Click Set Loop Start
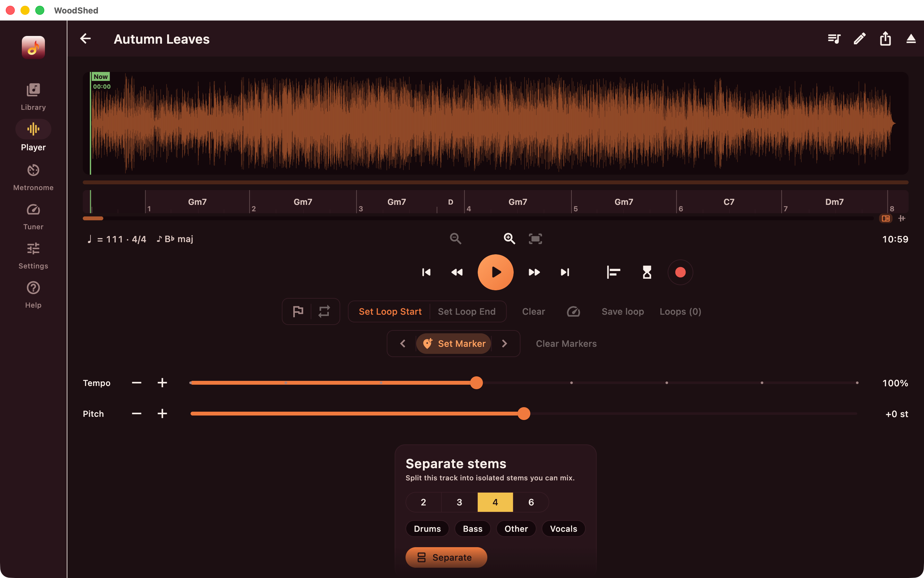The height and width of the screenshot is (578, 924). coord(390,311)
